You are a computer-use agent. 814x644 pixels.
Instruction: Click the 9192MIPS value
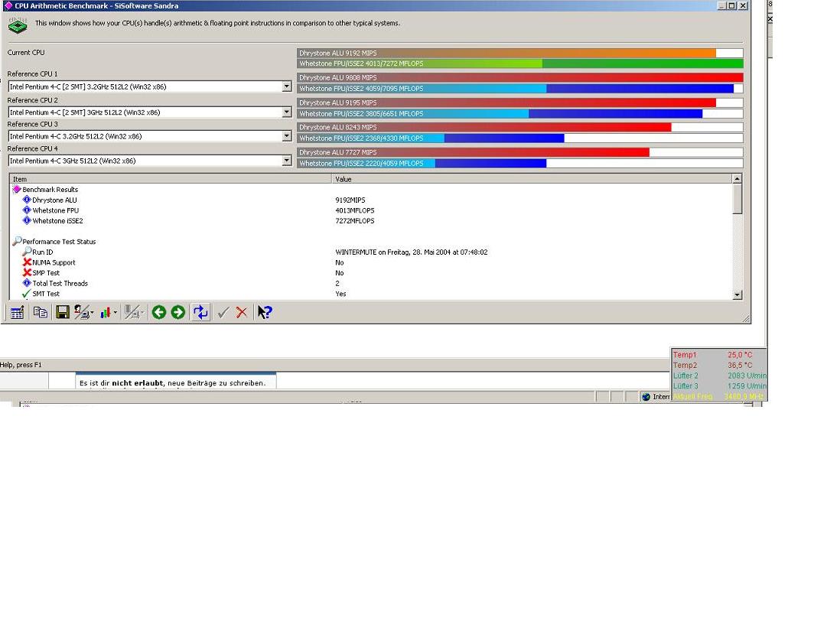pos(350,200)
